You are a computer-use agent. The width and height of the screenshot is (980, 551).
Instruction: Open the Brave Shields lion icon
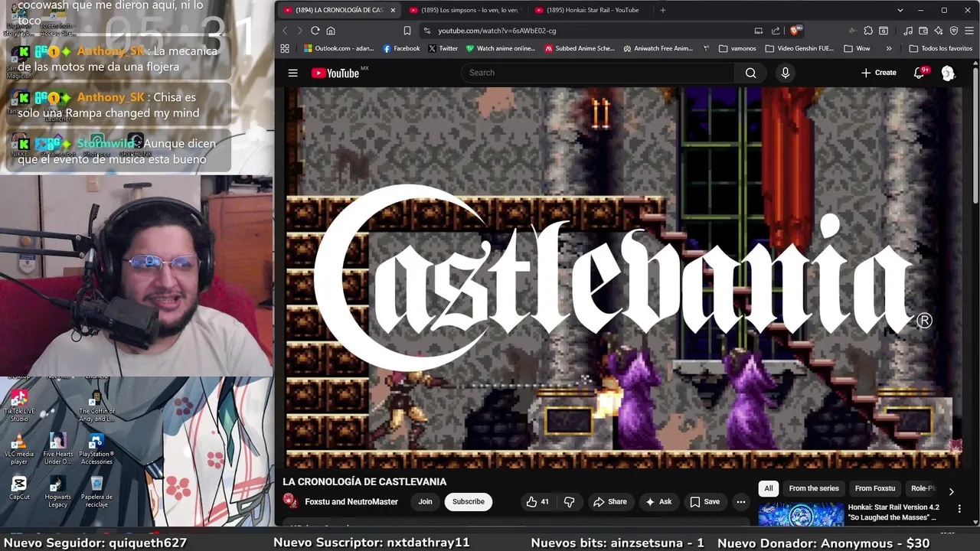tap(795, 31)
